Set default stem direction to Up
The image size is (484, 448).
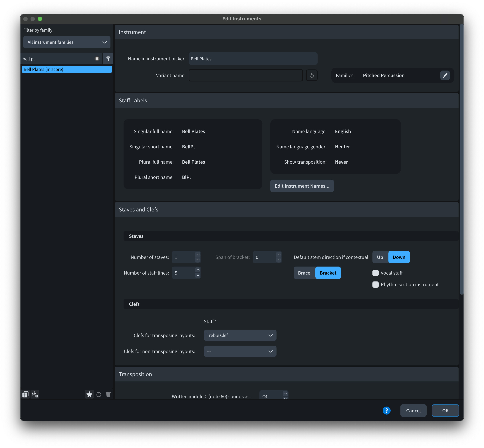point(380,257)
